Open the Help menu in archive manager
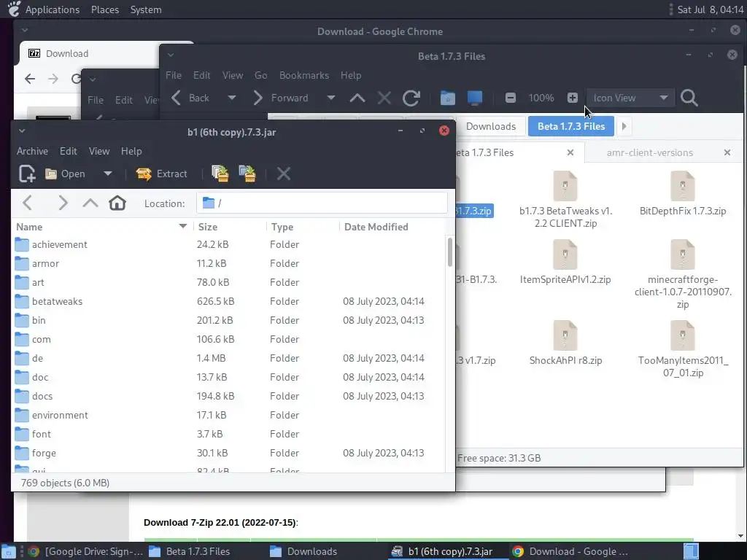This screenshot has height=560, width=747. pos(131,151)
